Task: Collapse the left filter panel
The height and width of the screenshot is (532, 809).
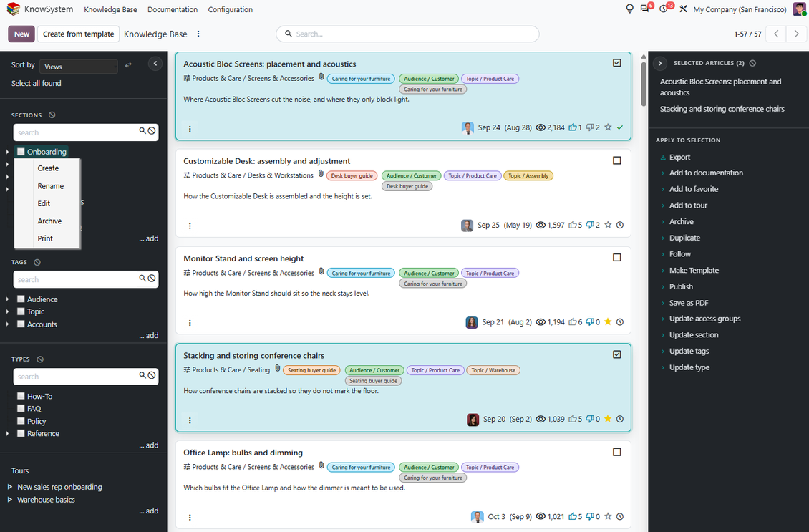Action: coord(155,64)
